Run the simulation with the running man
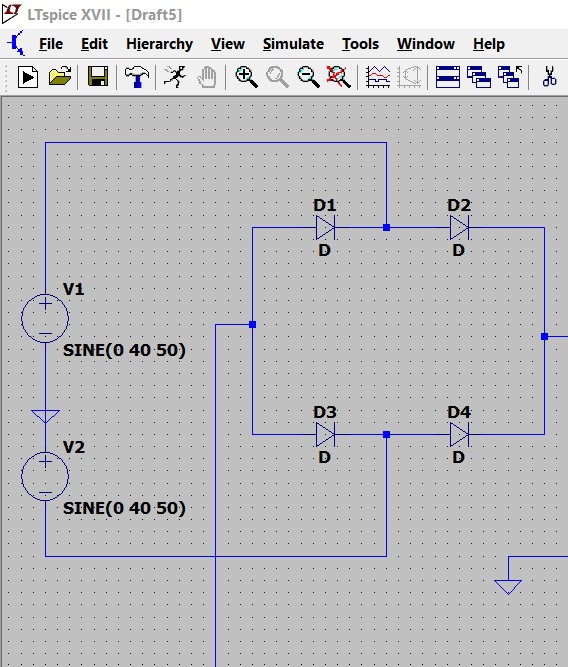This screenshot has width=568, height=667. pos(175,77)
